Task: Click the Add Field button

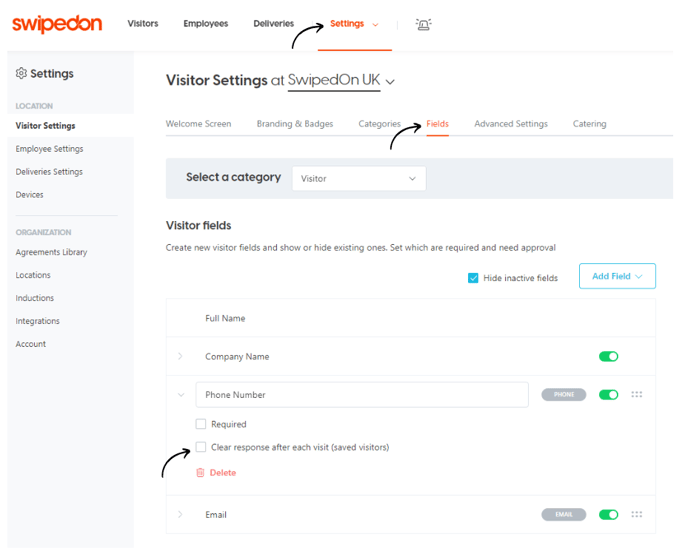Action: (x=617, y=276)
